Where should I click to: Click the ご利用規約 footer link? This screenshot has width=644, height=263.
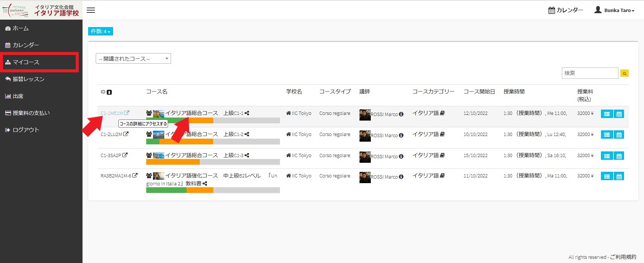[623, 257]
